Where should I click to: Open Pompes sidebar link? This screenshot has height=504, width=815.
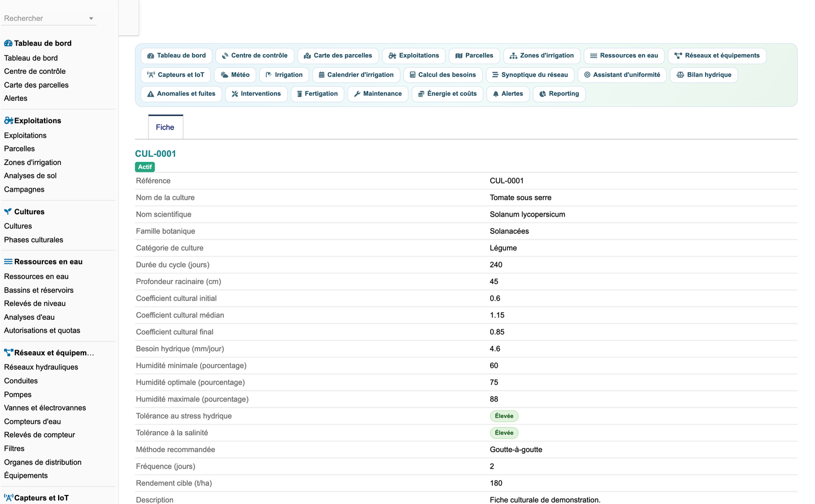[18, 395]
